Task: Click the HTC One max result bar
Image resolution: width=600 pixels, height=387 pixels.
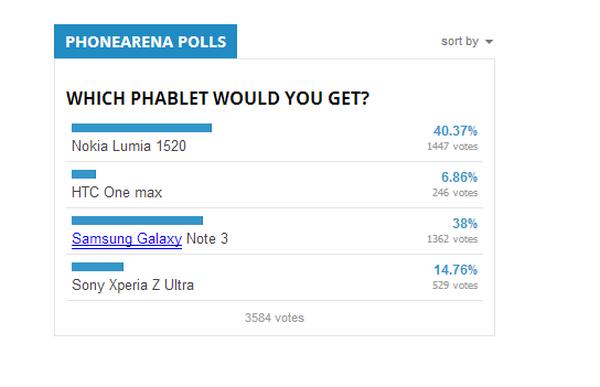Action: [x=84, y=174]
